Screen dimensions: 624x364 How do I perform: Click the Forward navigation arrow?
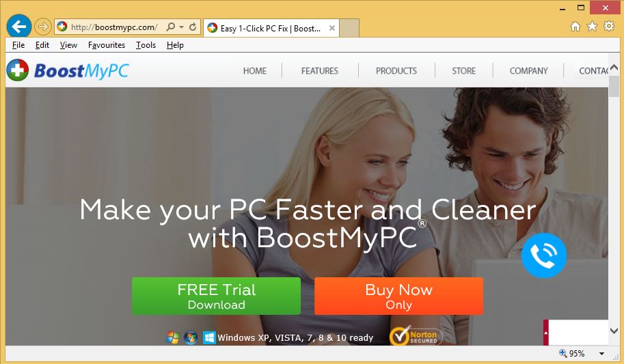click(42, 27)
